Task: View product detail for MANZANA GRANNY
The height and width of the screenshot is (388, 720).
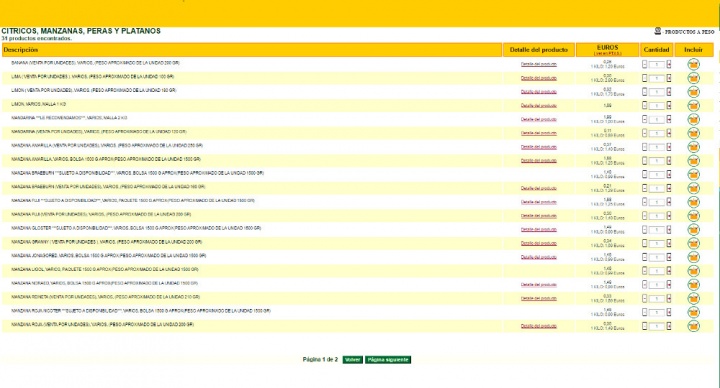Action: click(x=539, y=243)
